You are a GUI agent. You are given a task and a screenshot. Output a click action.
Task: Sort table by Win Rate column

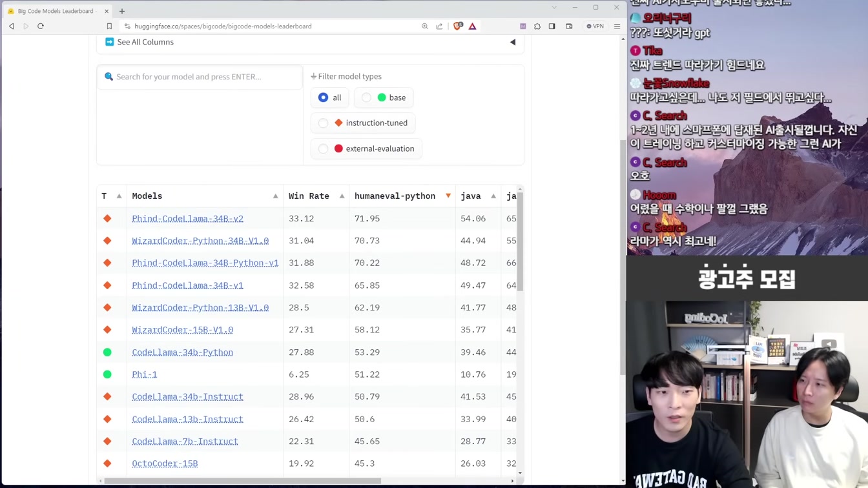tap(316, 196)
